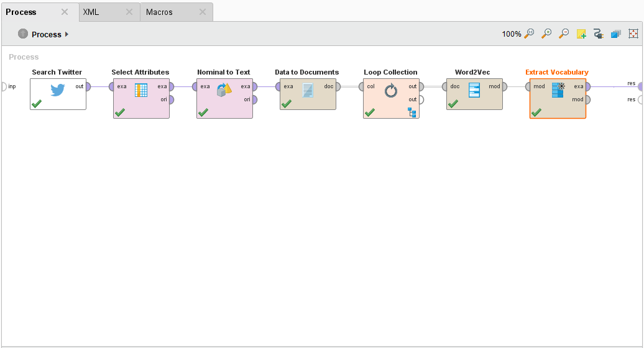Click the Data to Documents title
644x348 pixels.
pyautogui.click(x=307, y=72)
